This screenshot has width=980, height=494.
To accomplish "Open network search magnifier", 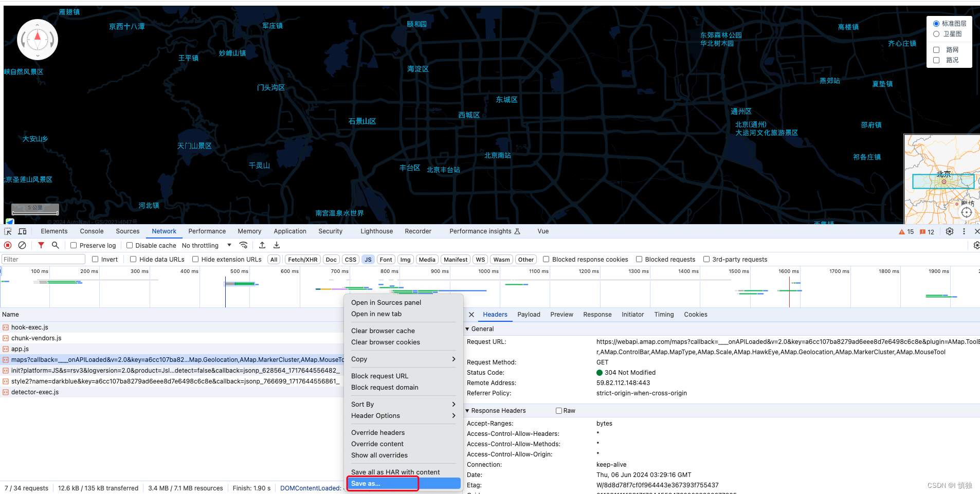I will point(56,245).
